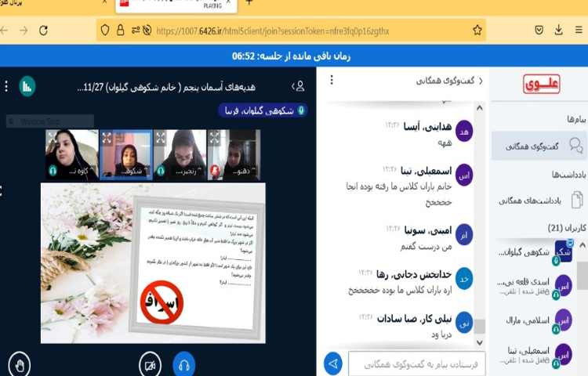Click the کاربران (21) users heading
Screen dimensions: 588x376
coord(567,228)
